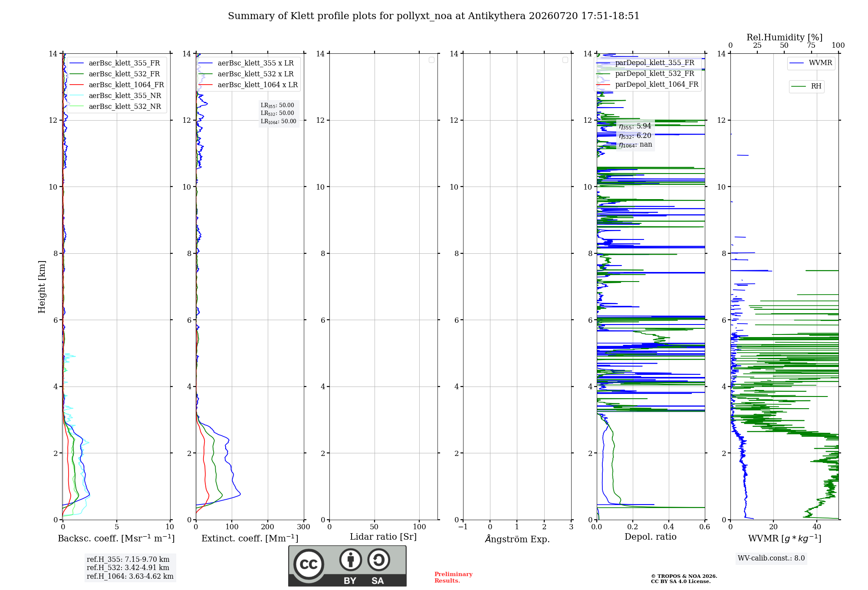Click the aerBsc_klett_1064 x LR legend entry
The image size is (868, 590).
pos(248,85)
